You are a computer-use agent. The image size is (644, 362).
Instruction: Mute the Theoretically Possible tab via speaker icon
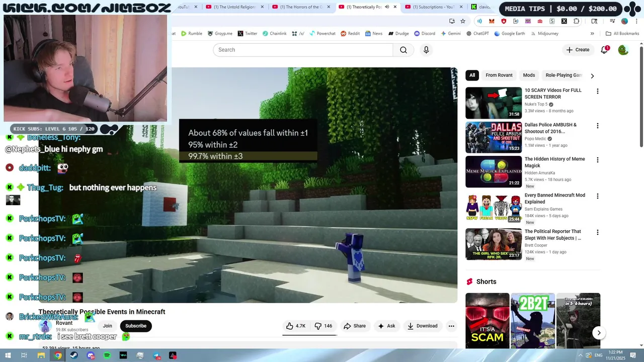coord(386,7)
